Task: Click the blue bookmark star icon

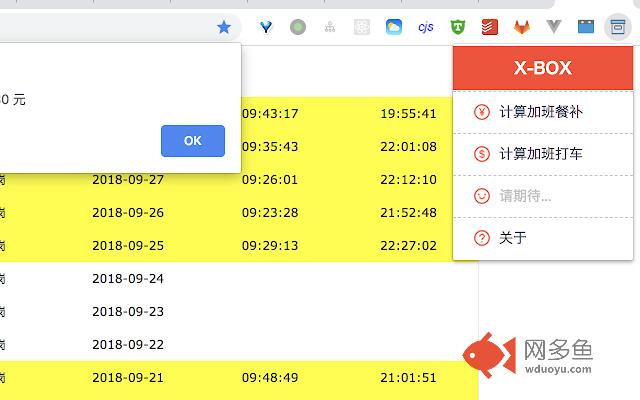Action: pyautogui.click(x=224, y=27)
